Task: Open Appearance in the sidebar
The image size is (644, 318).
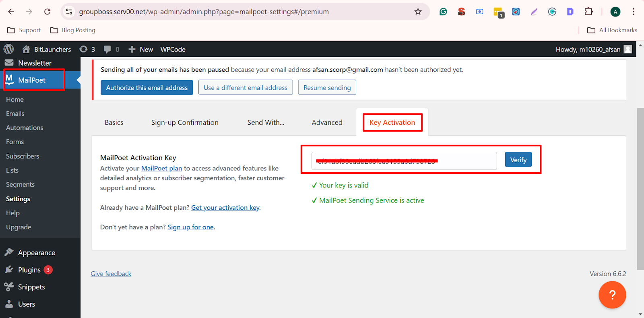Action: (x=36, y=253)
